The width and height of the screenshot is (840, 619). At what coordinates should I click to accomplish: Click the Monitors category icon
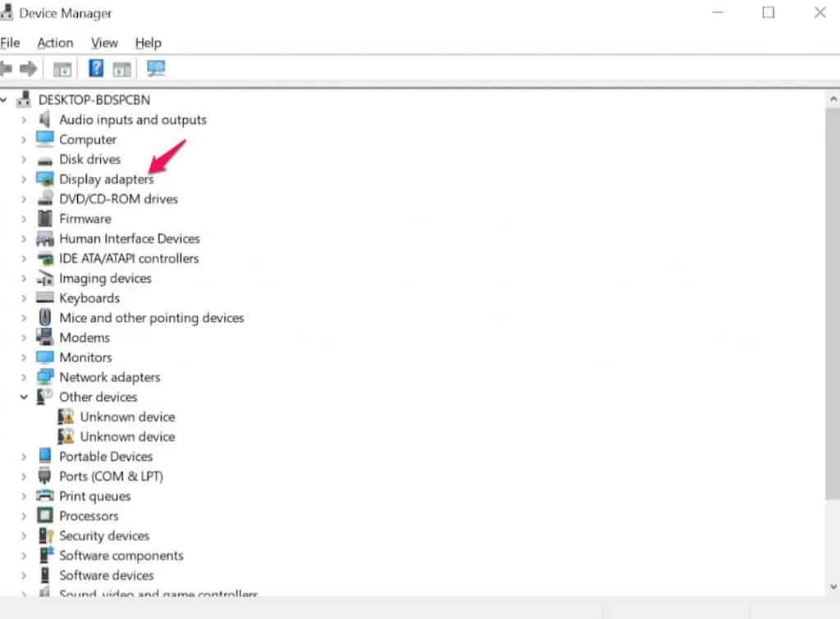(x=44, y=357)
